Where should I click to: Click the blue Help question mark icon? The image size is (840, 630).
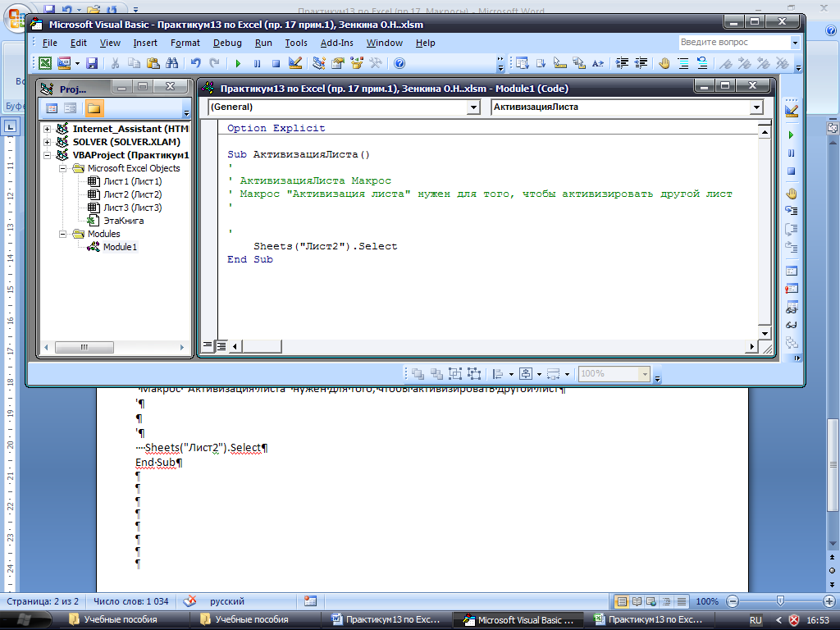click(399, 63)
